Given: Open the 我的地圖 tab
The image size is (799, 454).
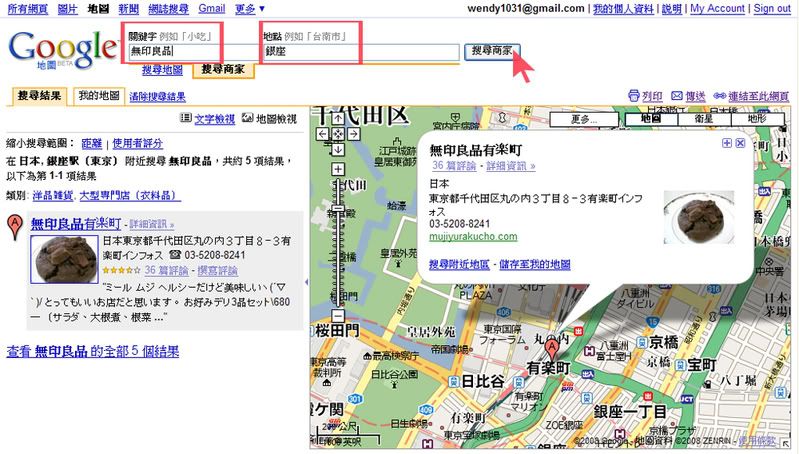Looking at the screenshot, I should tap(98, 96).
